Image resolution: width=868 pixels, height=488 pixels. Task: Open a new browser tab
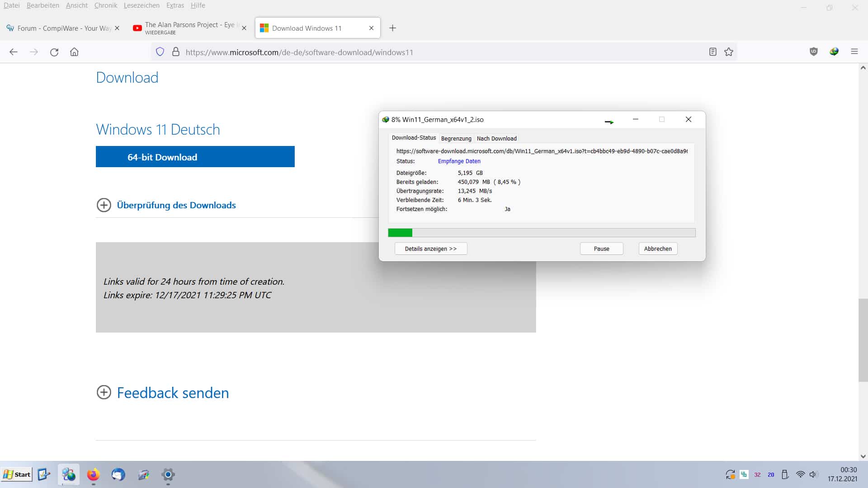pos(393,28)
